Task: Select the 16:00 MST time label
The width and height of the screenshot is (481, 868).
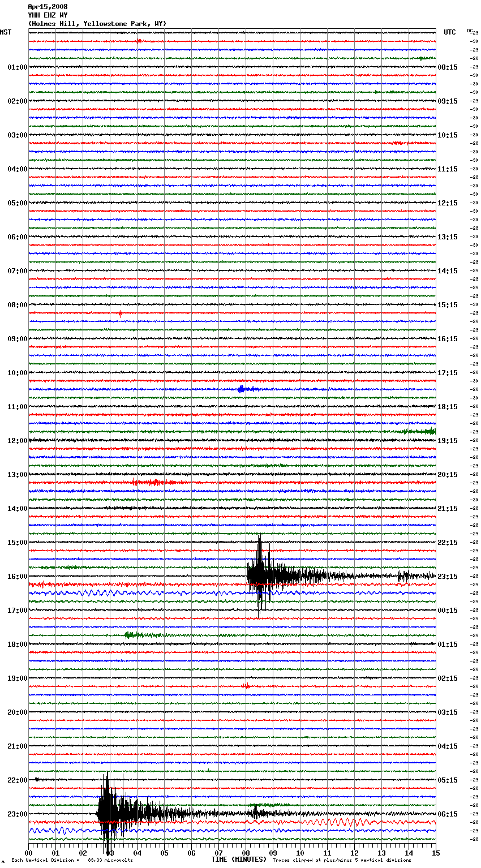Action: [18, 577]
